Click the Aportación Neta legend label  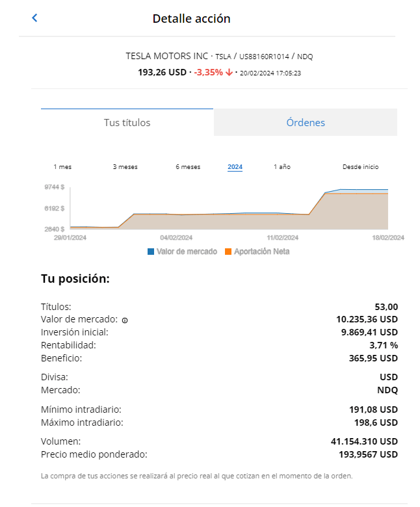(x=262, y=252)
